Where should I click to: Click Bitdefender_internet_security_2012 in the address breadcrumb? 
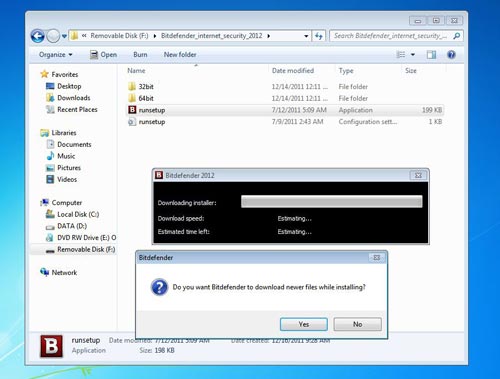(x=212, y=36)
